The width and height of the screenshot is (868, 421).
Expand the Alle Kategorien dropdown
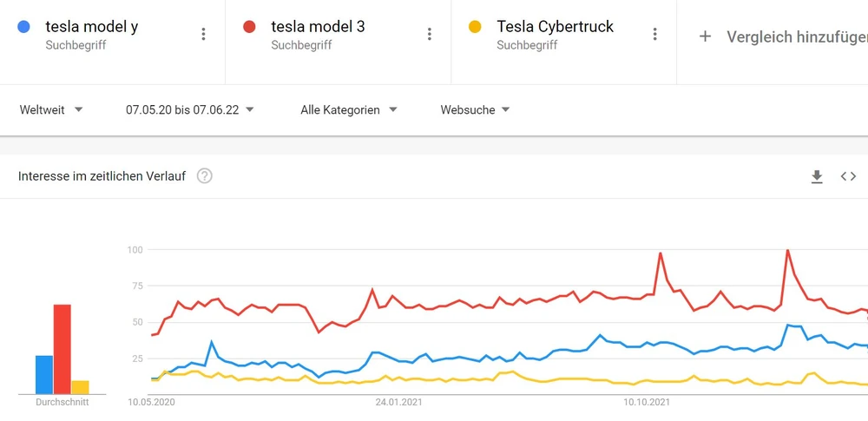point(349,110)
